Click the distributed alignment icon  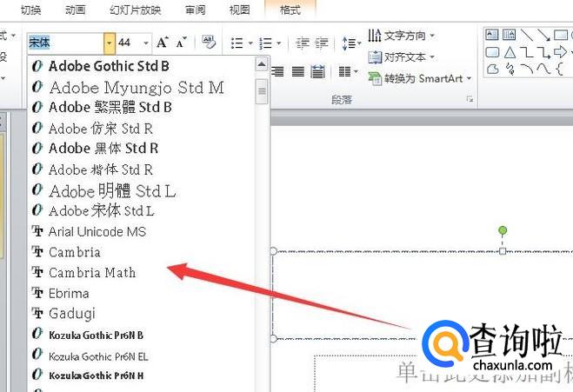point(317,71)
